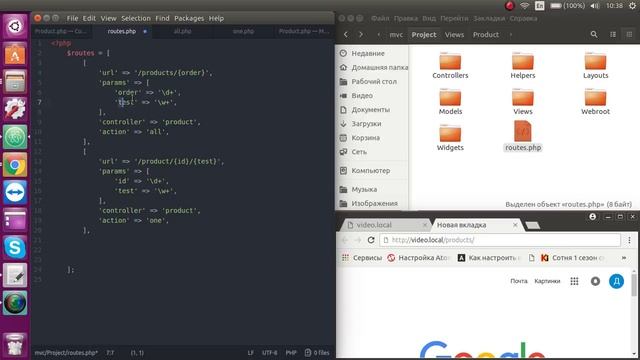Open Chrome's three-dot menu

pyautogui.click(x=629, y=240)
